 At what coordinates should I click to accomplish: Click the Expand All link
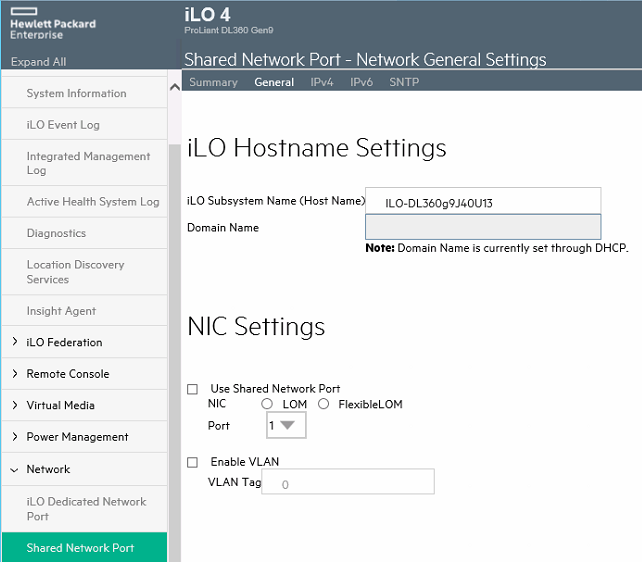tap(38, 62)
